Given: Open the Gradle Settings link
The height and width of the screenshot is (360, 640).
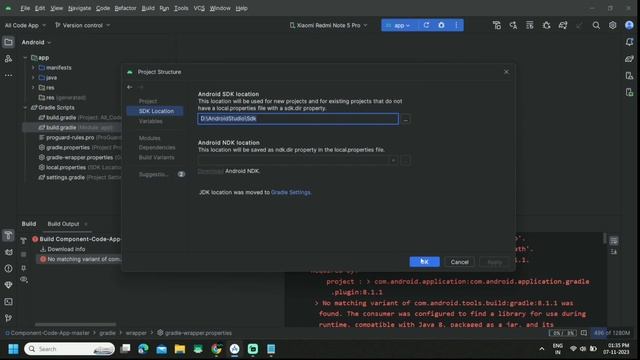Looking at the screenshot, I should coord(291,192).
